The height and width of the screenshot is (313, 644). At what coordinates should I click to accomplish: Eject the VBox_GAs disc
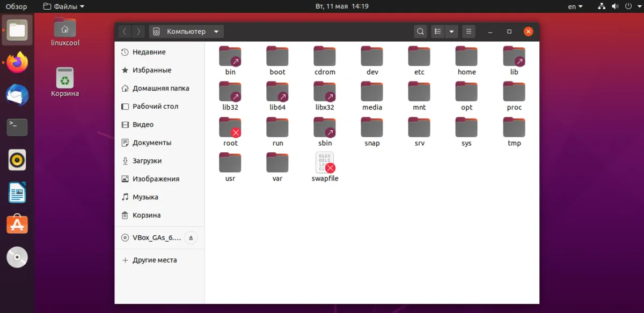(x=192, y=237)
